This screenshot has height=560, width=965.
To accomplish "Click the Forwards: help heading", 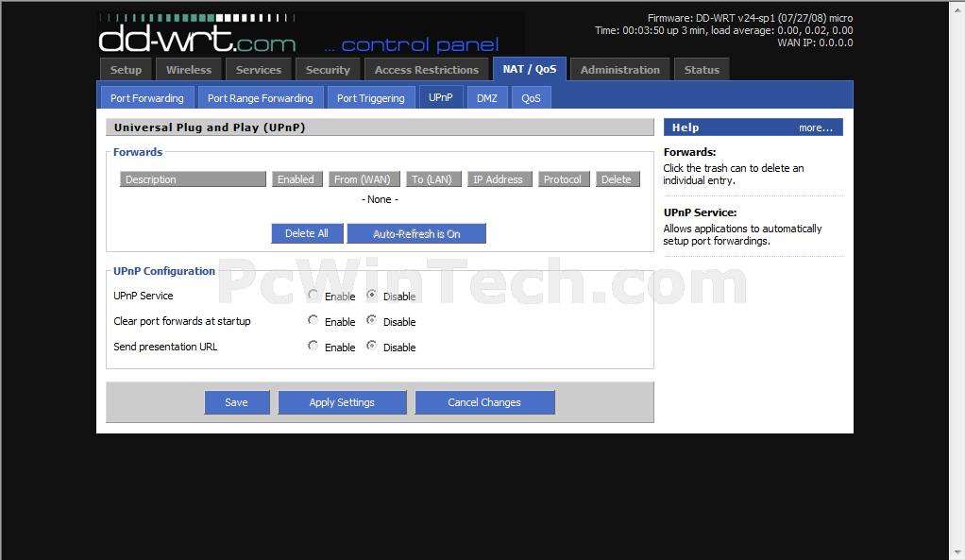I will (690, 152).
